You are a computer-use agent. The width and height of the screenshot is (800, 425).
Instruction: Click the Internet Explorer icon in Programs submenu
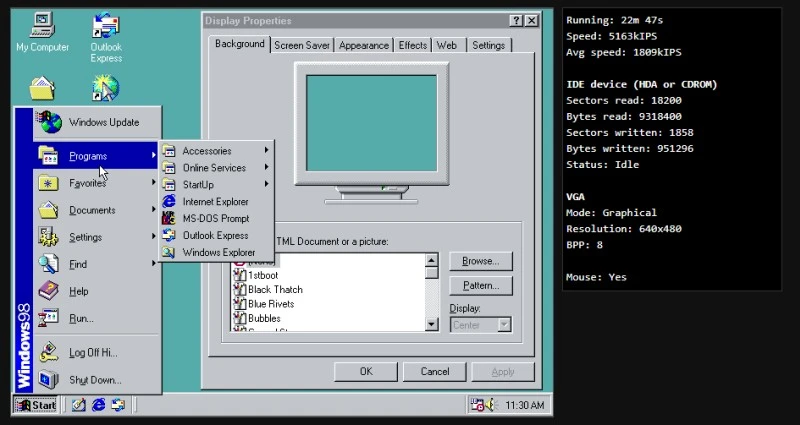(x=169, y=202)
